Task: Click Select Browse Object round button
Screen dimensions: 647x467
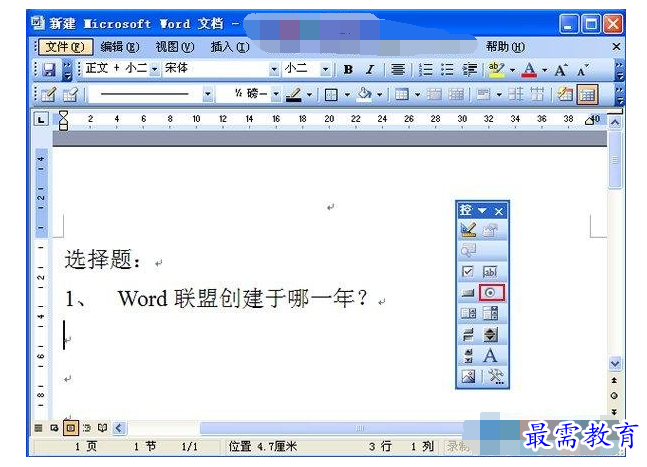Action: click(x=614, y=396)
